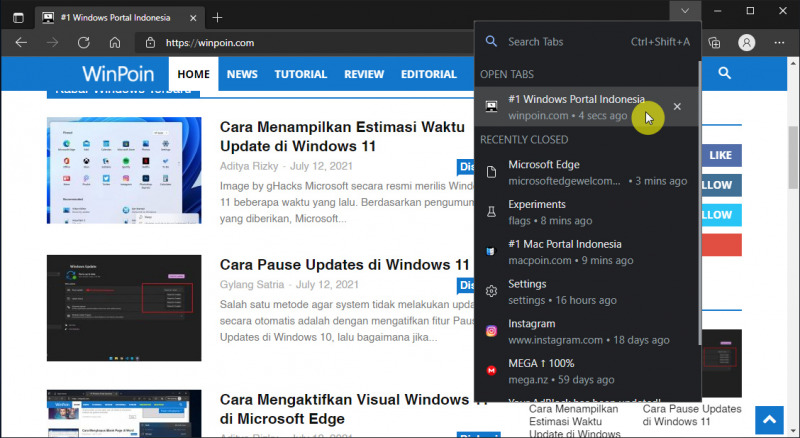Open the TUTORIAL navigation tab
The height and width of the screenshot is (438, 800).
[301, 74]
